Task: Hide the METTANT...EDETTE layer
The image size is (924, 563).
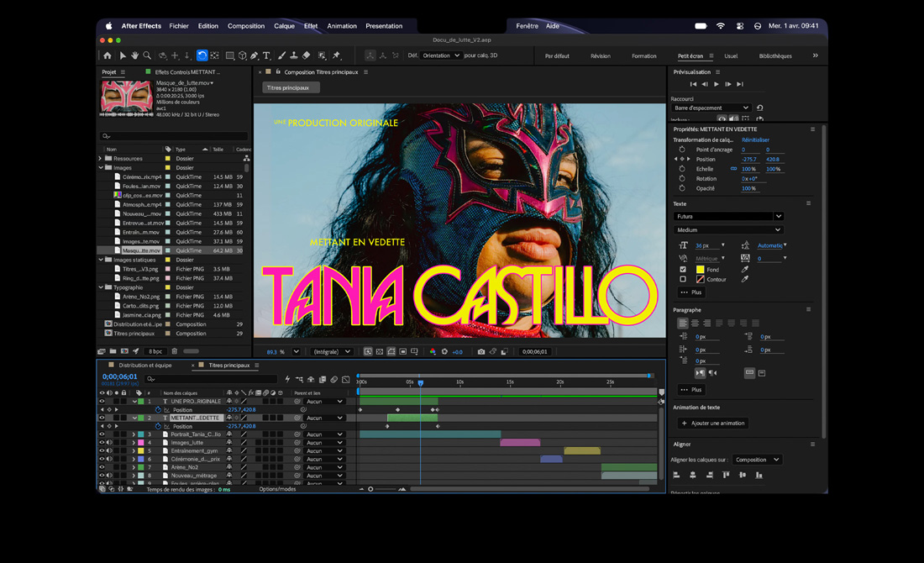Action: point(102,418)
